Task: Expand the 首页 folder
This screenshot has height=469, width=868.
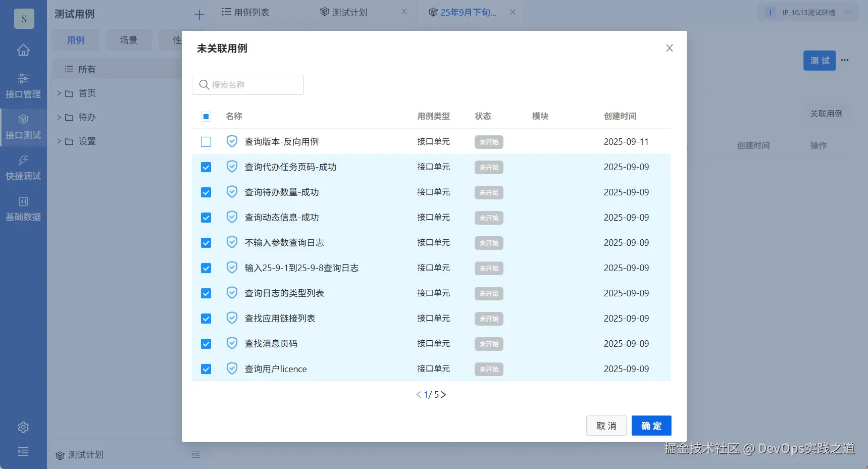Action: click(59, 93)
